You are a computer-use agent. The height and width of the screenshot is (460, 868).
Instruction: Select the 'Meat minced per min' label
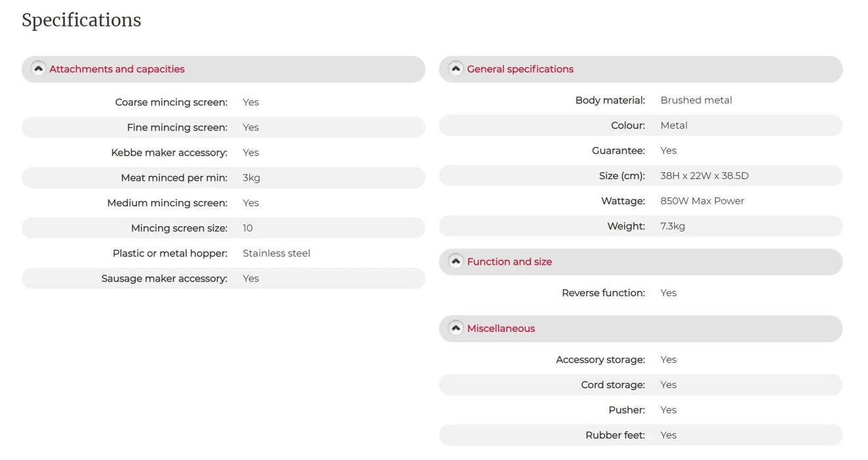pyautogui.click(x=174, y=178)
